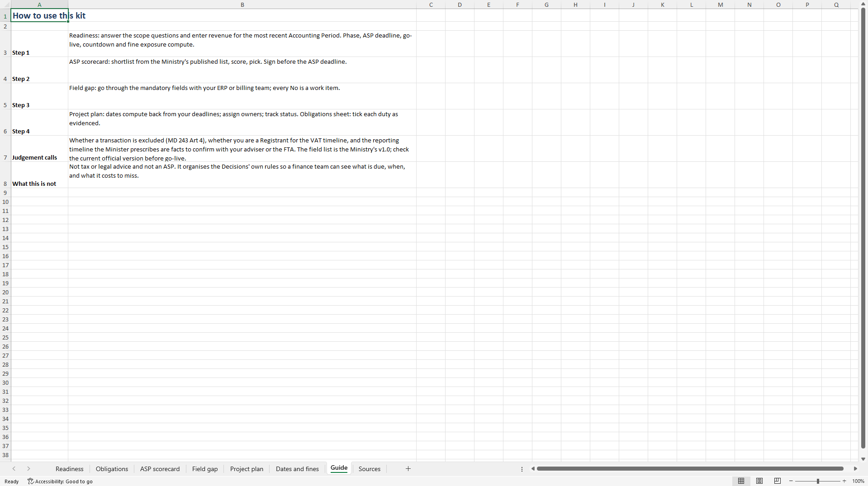Click the zoom in plus icon

click(x=844, y=481)
